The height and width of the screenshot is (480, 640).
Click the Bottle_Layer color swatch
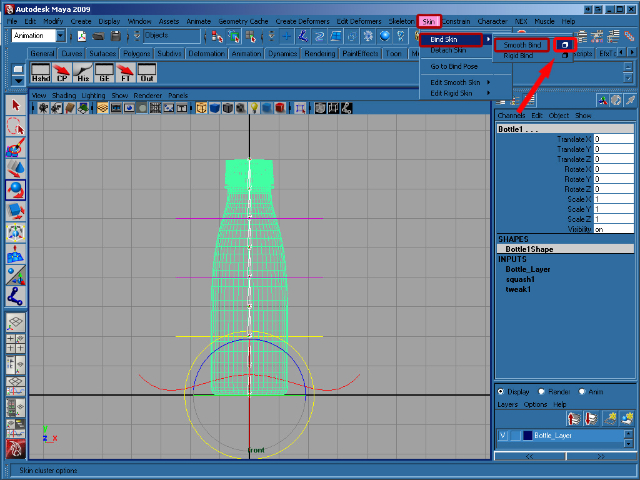(x=527, y=436)
